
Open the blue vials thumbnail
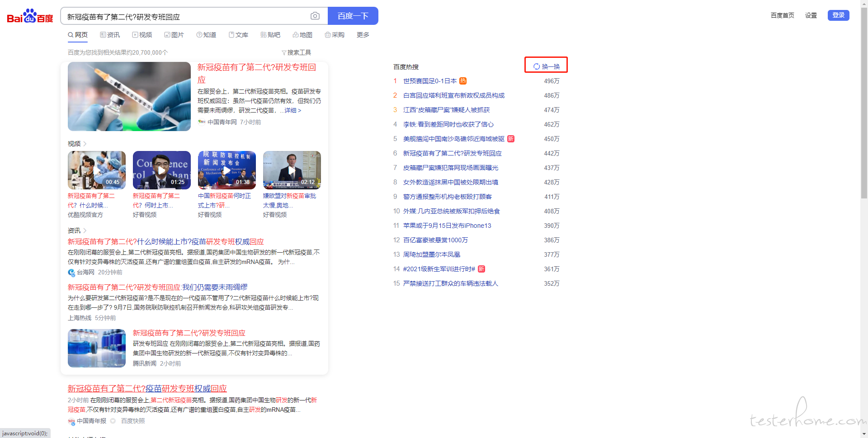point(97,348)
